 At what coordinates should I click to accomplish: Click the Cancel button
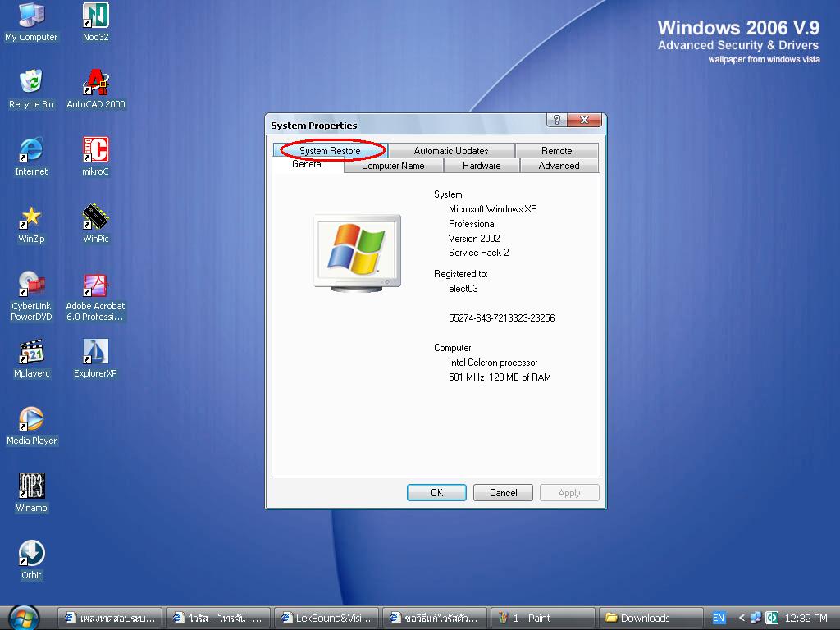pos(503,493)
